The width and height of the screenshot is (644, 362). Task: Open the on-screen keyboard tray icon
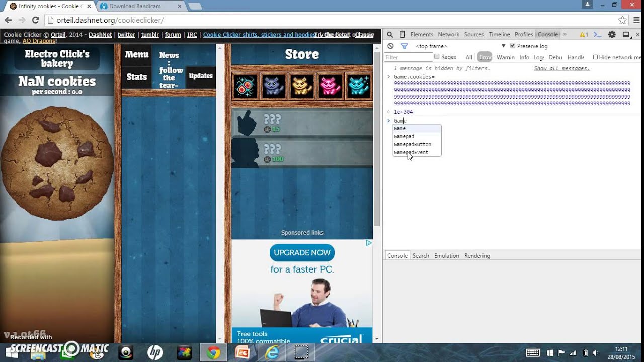pos(533,353)
